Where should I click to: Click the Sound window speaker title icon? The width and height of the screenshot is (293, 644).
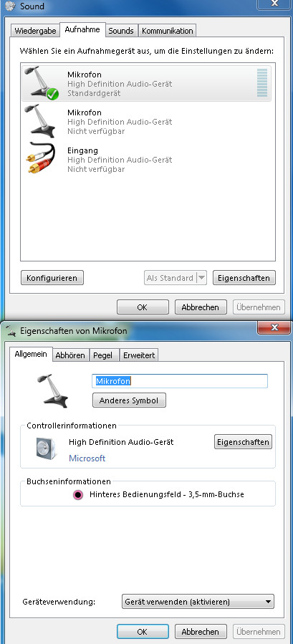[9, 6]
